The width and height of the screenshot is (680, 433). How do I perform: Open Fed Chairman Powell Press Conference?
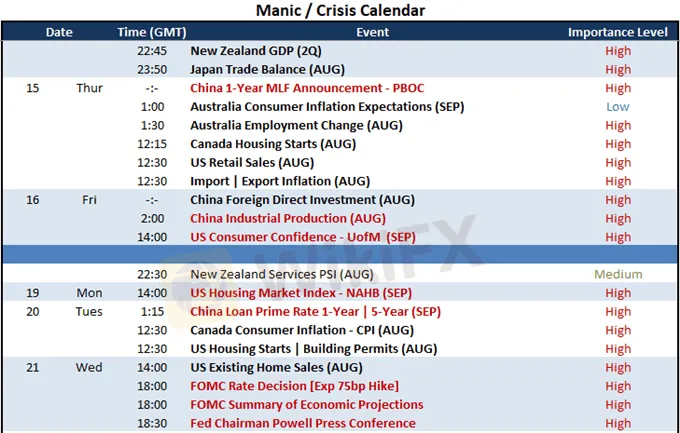tap(303, 423)
